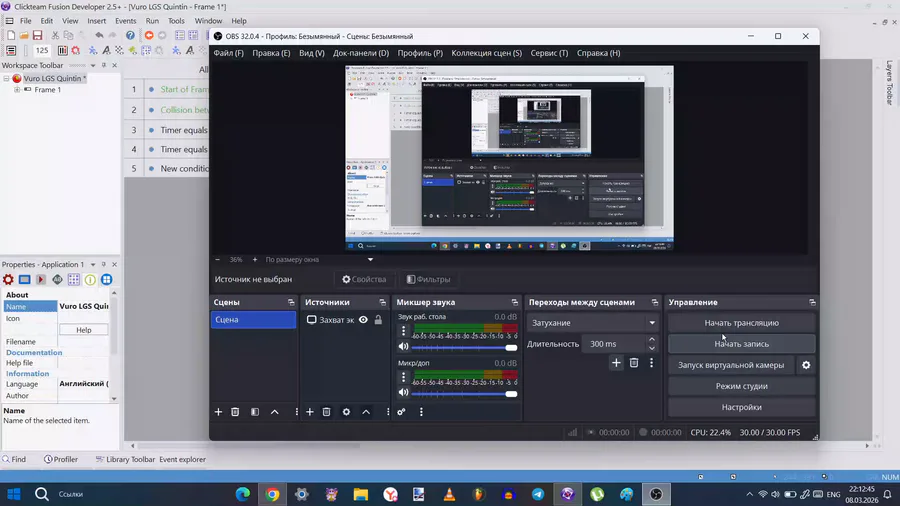Click the Запуск виртуальной камеры button
The image size is (900, 506).
731,365
